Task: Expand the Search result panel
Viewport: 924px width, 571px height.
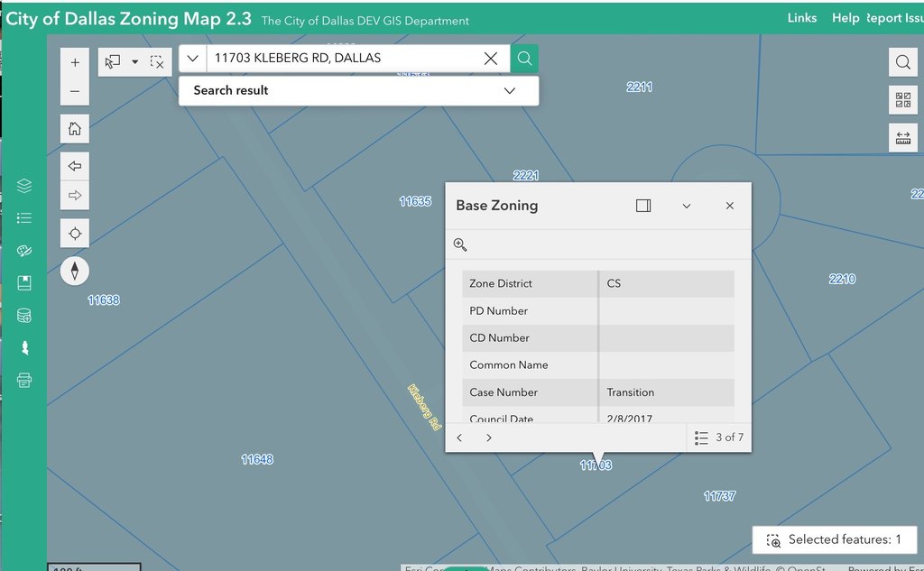Action: (510, 91)
